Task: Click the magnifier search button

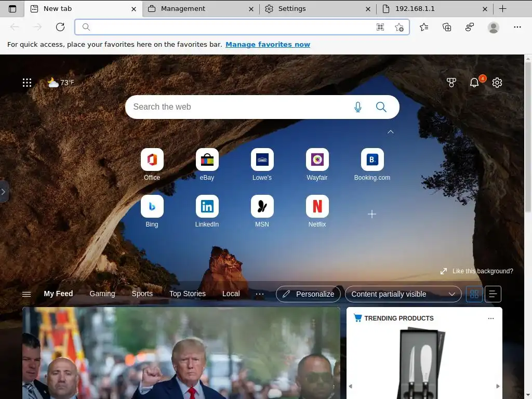Action: [381, 107]
